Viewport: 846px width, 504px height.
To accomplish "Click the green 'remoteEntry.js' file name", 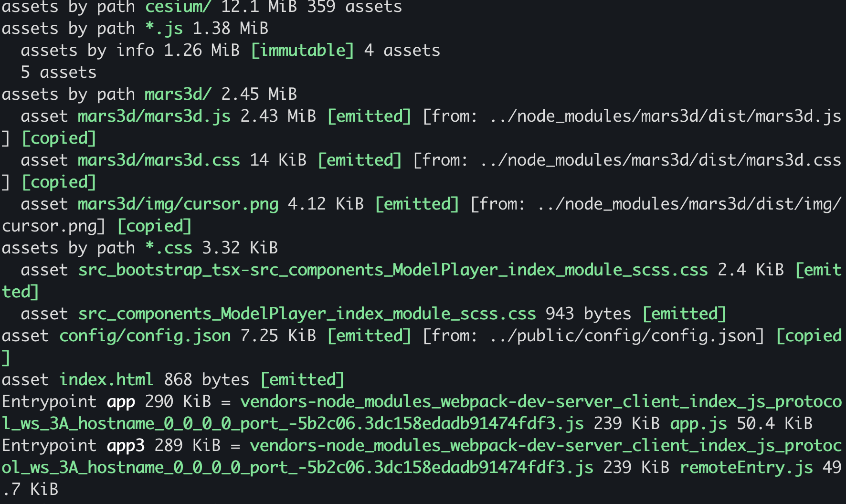I will coord(746,468).
